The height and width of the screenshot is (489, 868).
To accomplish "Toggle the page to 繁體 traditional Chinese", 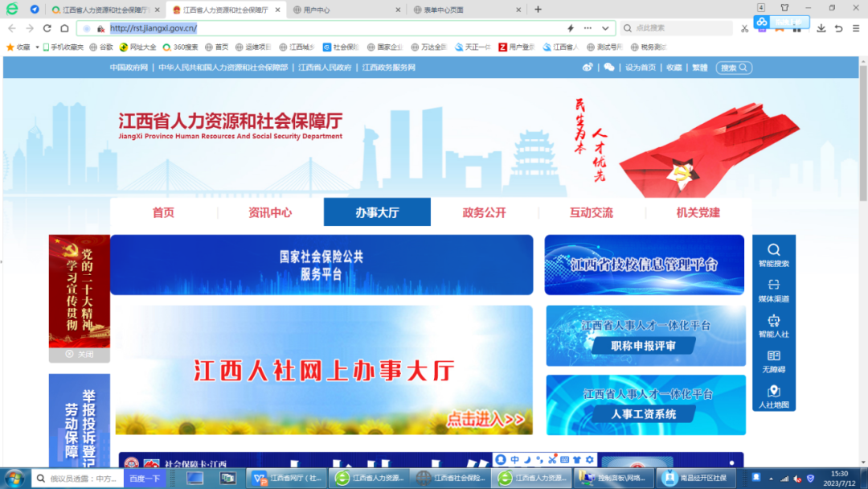I will [698, 68].
